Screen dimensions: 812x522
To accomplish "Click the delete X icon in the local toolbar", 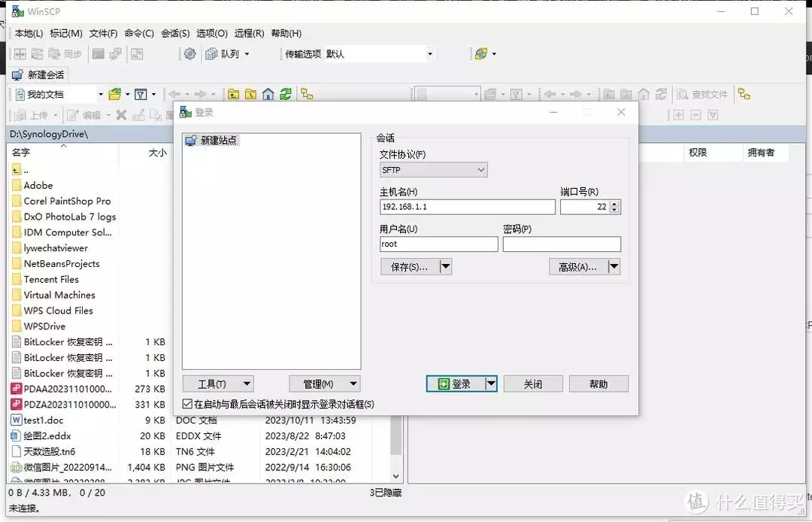I will click(x=121, y=115).
